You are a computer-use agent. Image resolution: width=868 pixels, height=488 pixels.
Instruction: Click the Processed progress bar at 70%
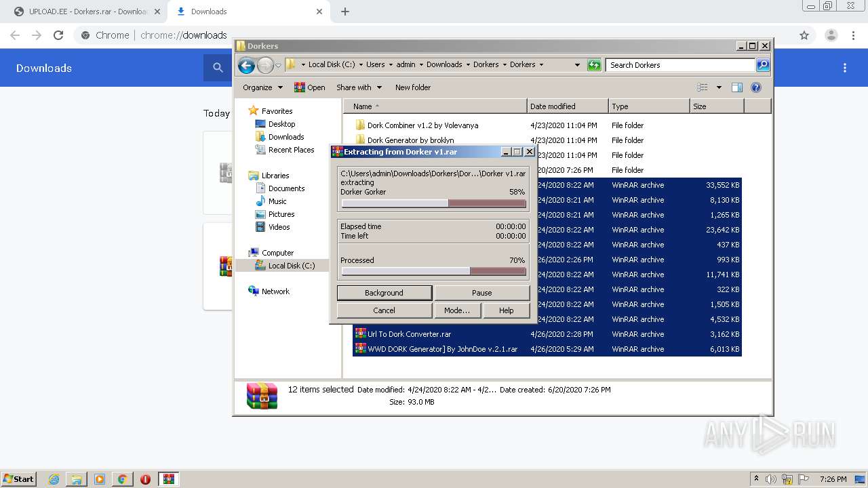[x=433, y=271]
